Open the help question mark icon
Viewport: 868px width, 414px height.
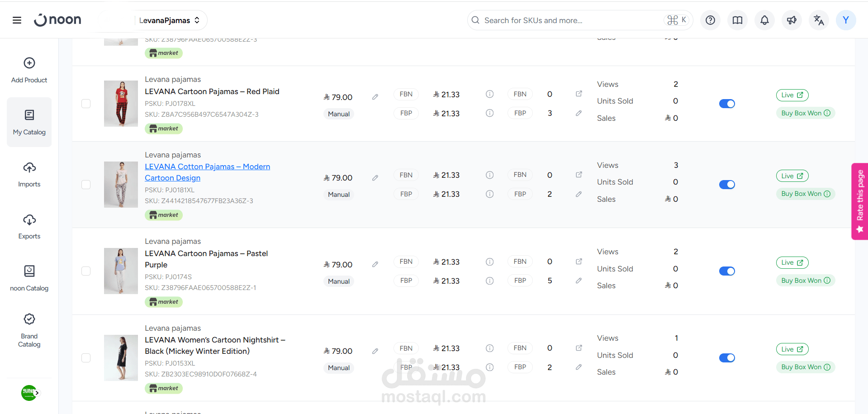[710, 20]
